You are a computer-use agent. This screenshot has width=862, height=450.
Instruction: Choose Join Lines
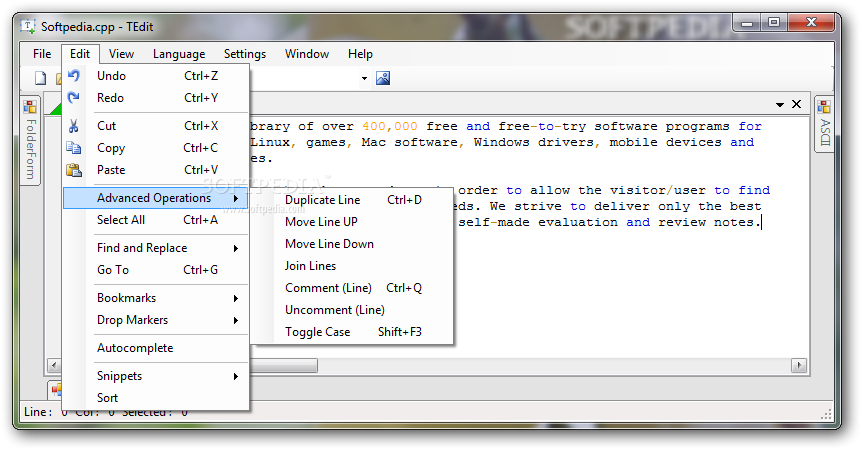pyautogui.click(x=352, y=266)
